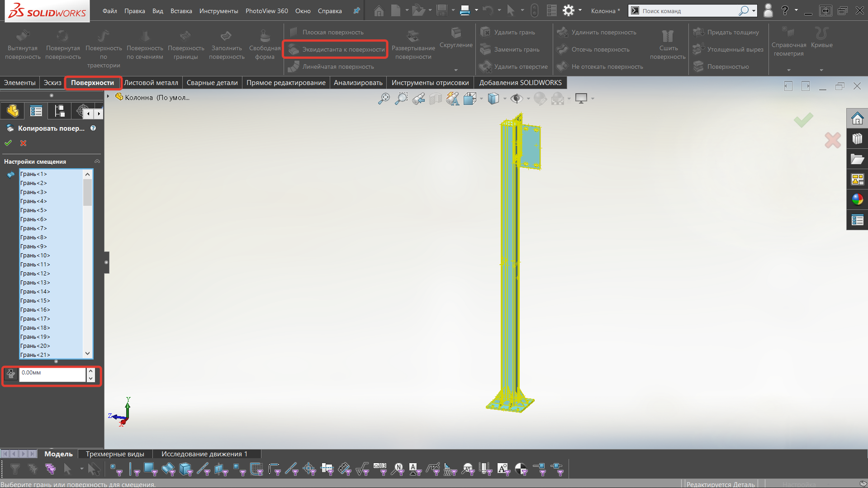Open the Инструменты menu
The image size is (868, 488).
point(218,11)
